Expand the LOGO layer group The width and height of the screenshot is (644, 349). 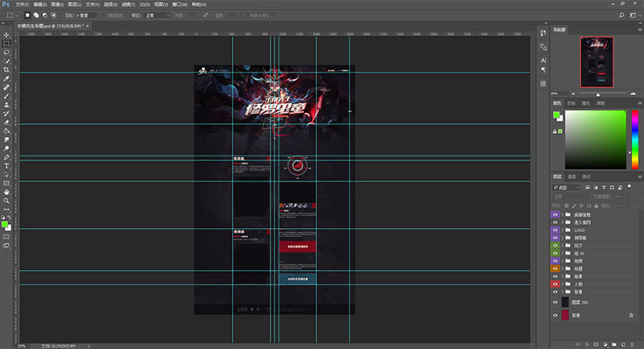point(563,231)
